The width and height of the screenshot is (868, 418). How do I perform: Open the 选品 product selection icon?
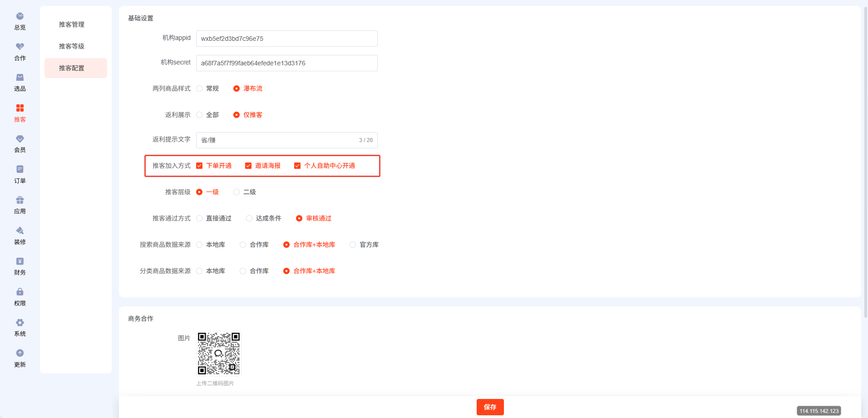pos(20,78)
